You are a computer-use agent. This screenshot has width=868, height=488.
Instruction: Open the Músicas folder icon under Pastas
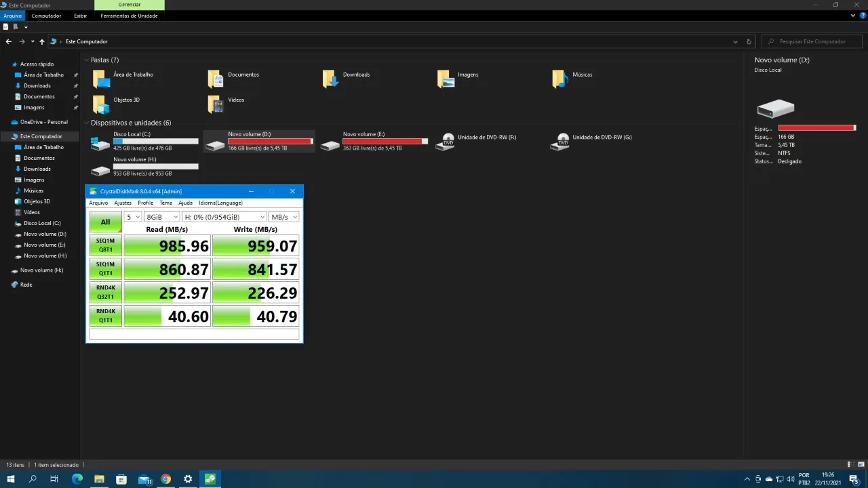pyautogui.click(x=560, y=79)
